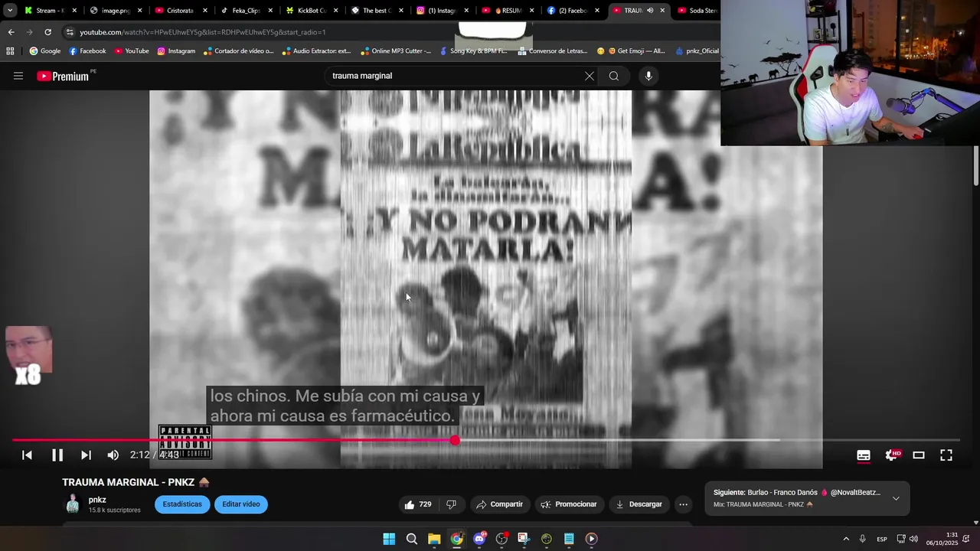Seek using the red progress bar scrubber
This screenshot has height=551, width=980.
455,440
